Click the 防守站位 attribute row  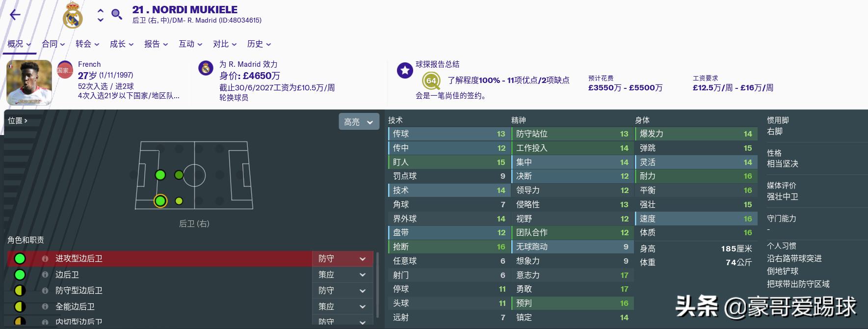point(572,134)
